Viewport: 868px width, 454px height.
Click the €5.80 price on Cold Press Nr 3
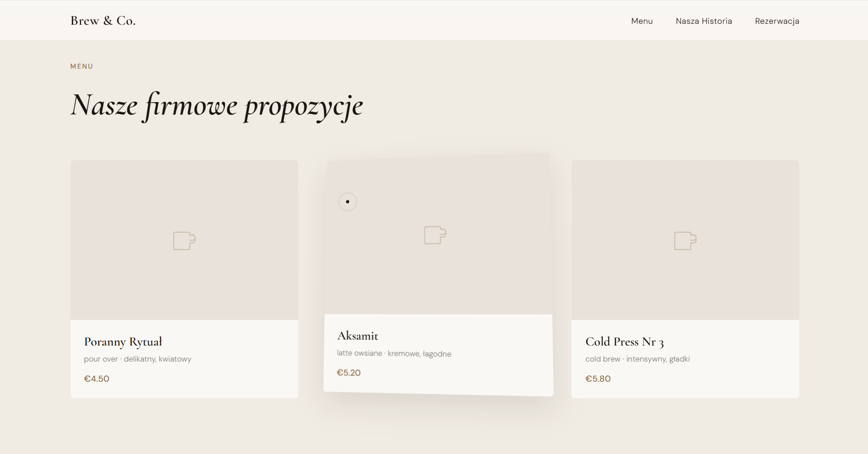(x=598, y=378)
